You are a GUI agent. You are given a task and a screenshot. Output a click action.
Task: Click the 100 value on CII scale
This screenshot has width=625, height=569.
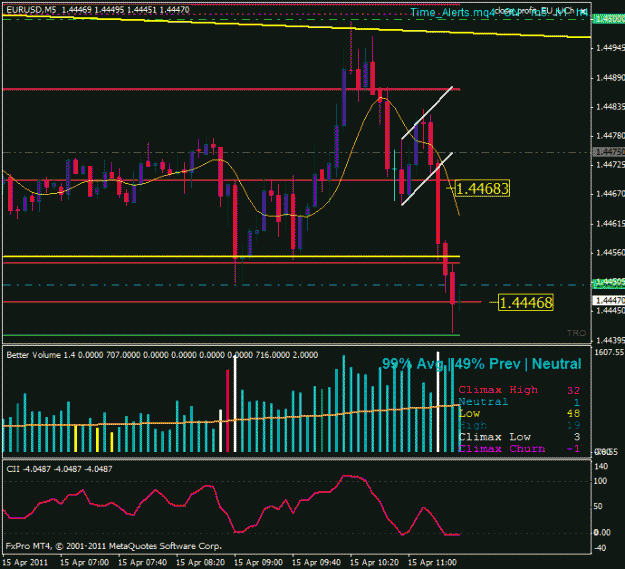pyautogui.click(x=601, y=481)
